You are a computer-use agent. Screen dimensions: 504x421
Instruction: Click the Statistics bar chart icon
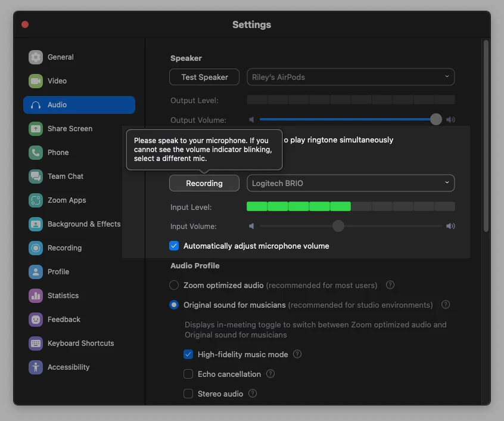click(x=36, y=296)
